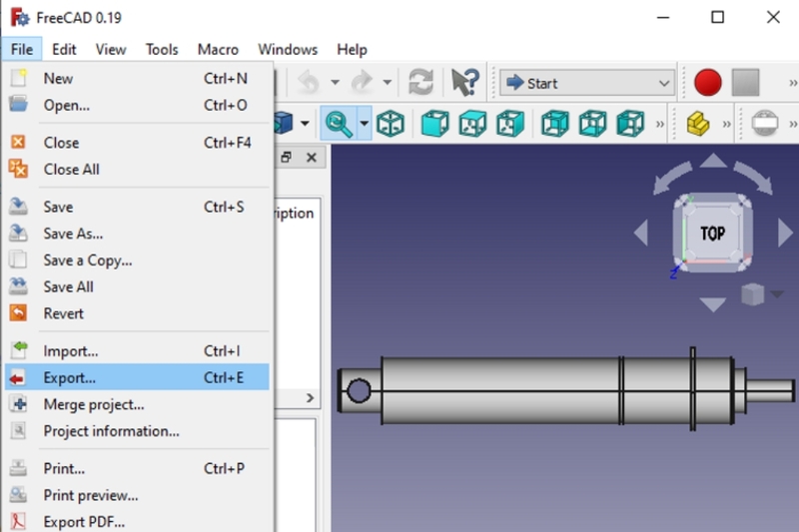Open the Tools menu

pos(162,49)
